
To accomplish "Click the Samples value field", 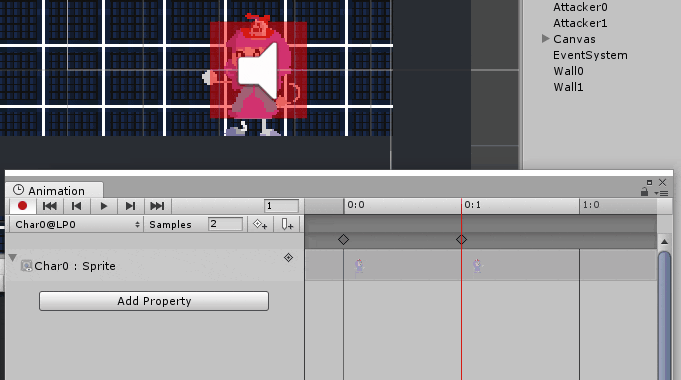I will coord(225,224).
